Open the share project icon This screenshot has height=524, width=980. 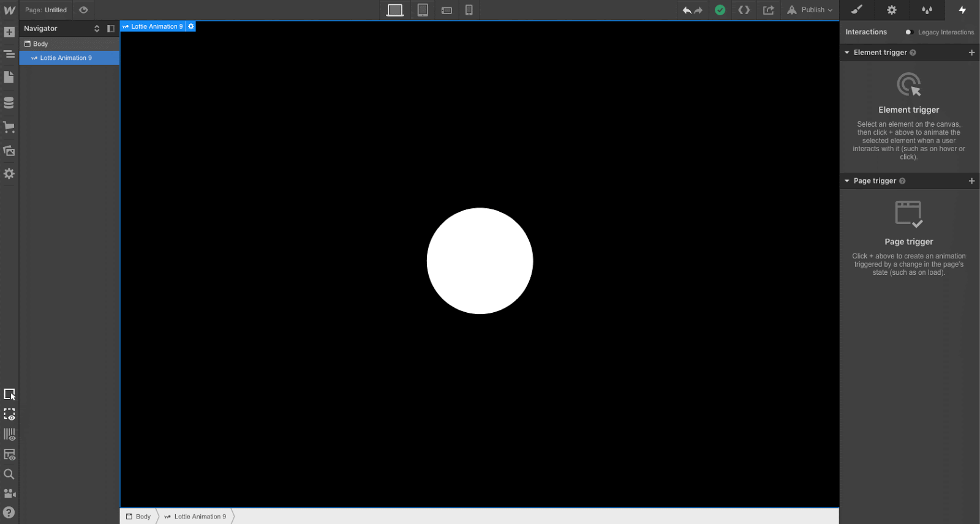(769, 10)
